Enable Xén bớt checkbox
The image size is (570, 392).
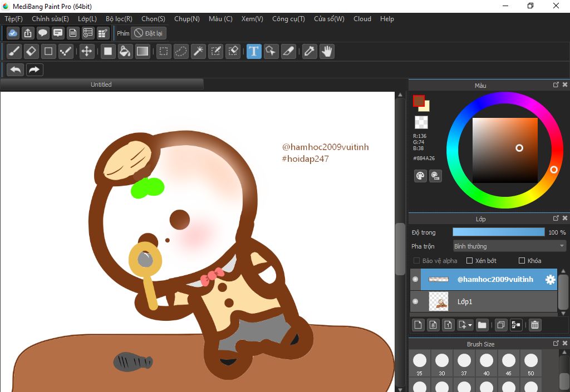click(469, 261)
